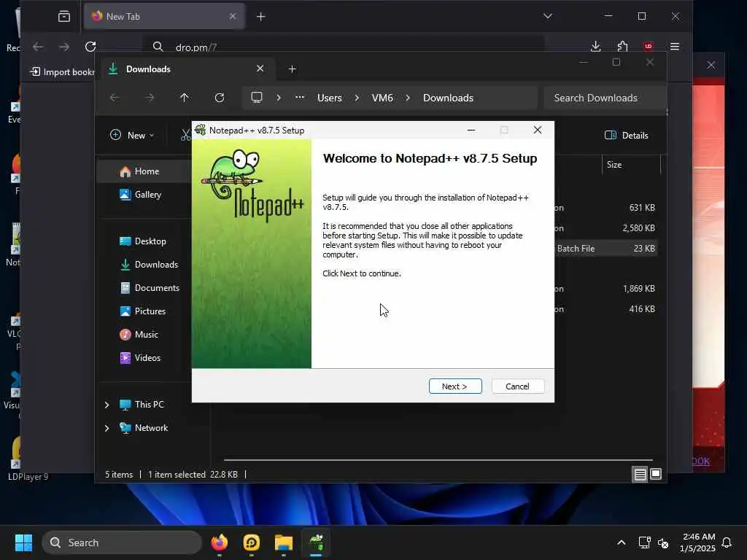Cancel the Notepad++ Setup wizard

(517, 386)
